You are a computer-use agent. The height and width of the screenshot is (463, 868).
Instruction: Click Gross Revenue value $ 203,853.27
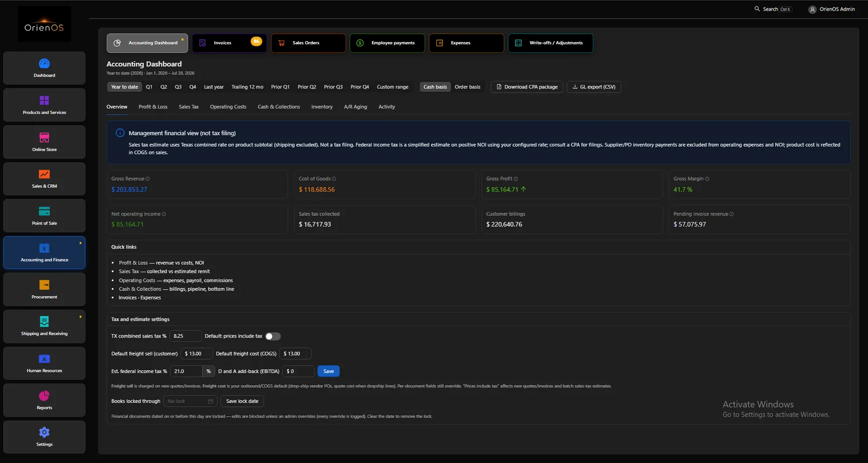pos(129,189)
